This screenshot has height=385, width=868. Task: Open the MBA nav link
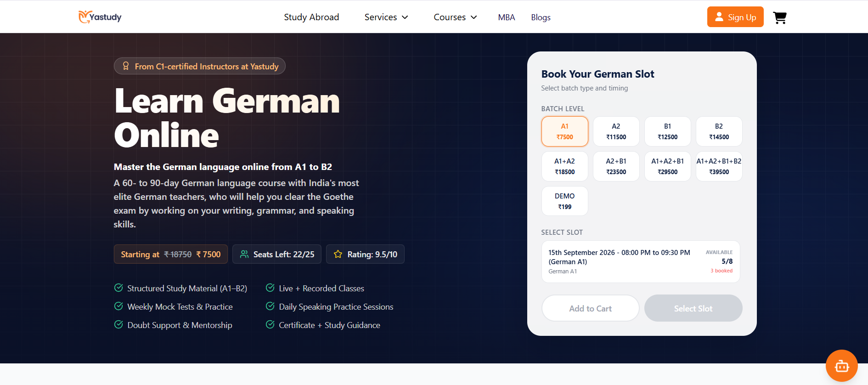pos(507,17)
